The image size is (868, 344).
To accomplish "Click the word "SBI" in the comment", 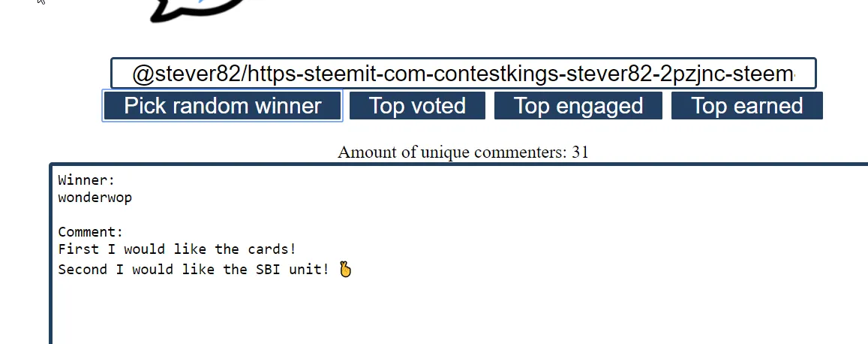I will (268, 269).
